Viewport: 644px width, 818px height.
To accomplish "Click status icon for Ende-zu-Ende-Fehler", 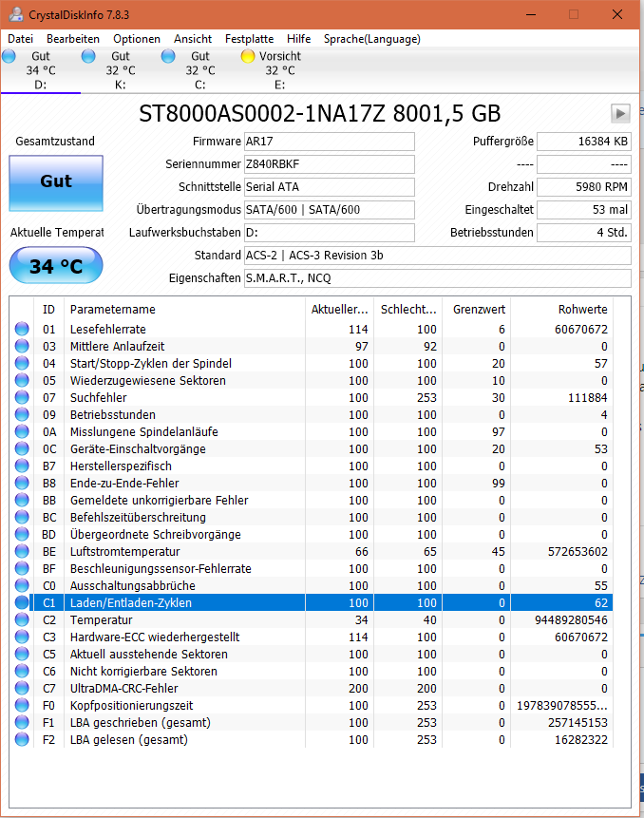I will tap(22, 483).
